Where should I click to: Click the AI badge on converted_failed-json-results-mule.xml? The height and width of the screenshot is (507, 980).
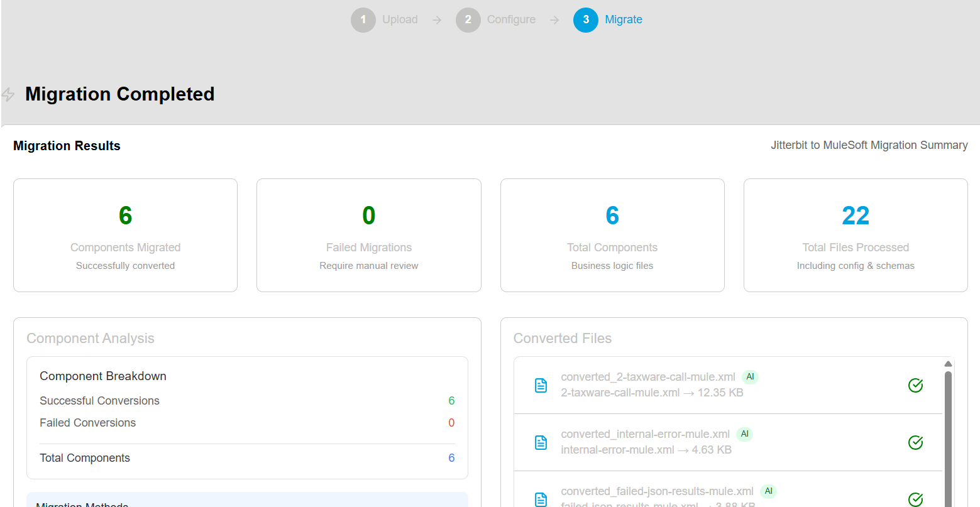(768, 491)
